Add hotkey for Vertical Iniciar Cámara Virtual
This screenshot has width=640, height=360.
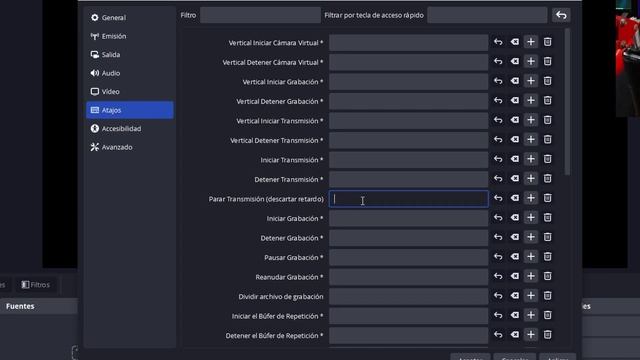[x=531, y=42]
